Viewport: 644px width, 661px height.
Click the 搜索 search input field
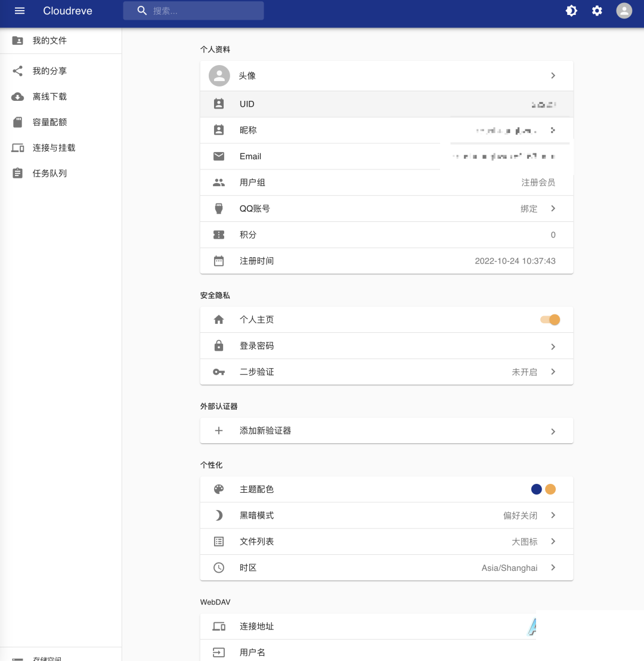[x=193, y=11]
